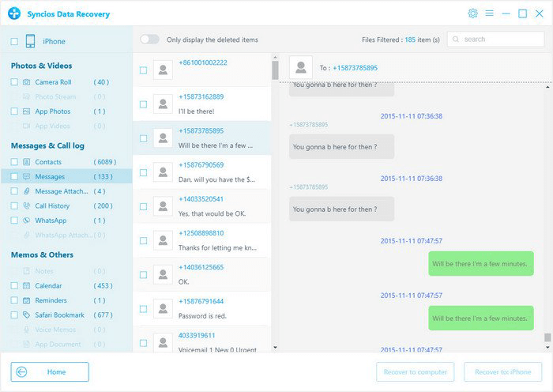
Task: Check the Call History checkbox
Action: pos(14,205)
